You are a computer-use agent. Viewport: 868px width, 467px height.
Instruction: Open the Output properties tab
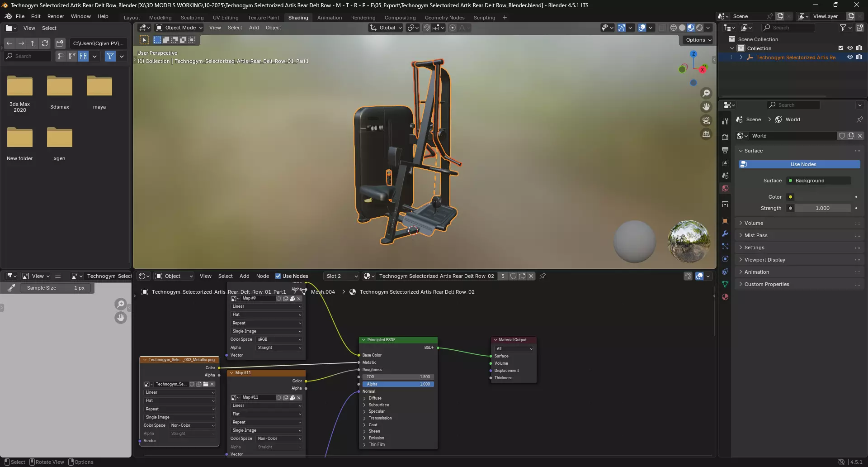click(725, 150)
